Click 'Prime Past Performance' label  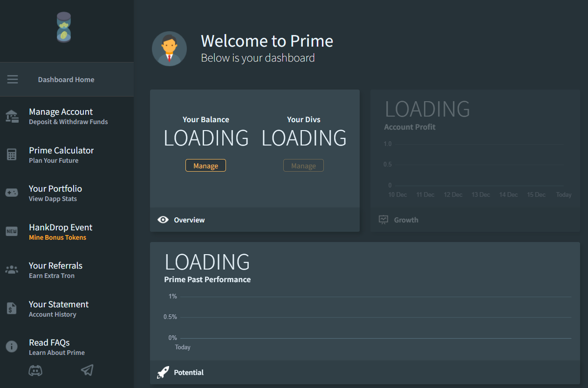(207, 279)
